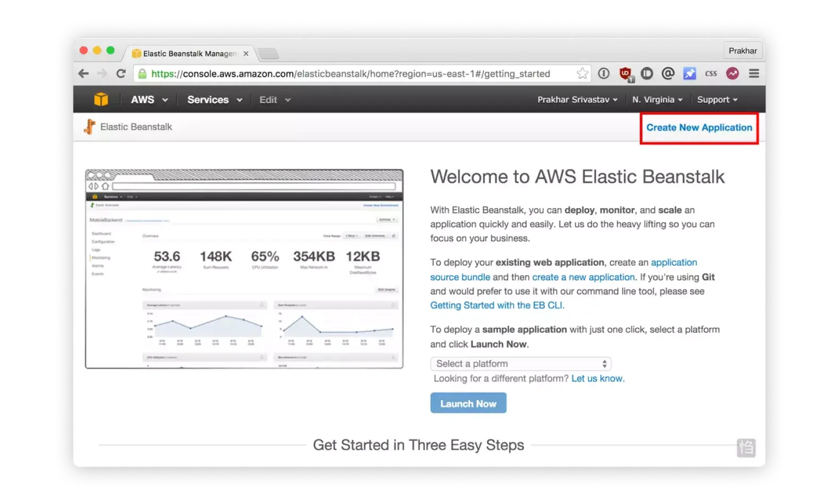Click the CSS extension icon
The width and height of the screenshot is (839, 504).
711,74
